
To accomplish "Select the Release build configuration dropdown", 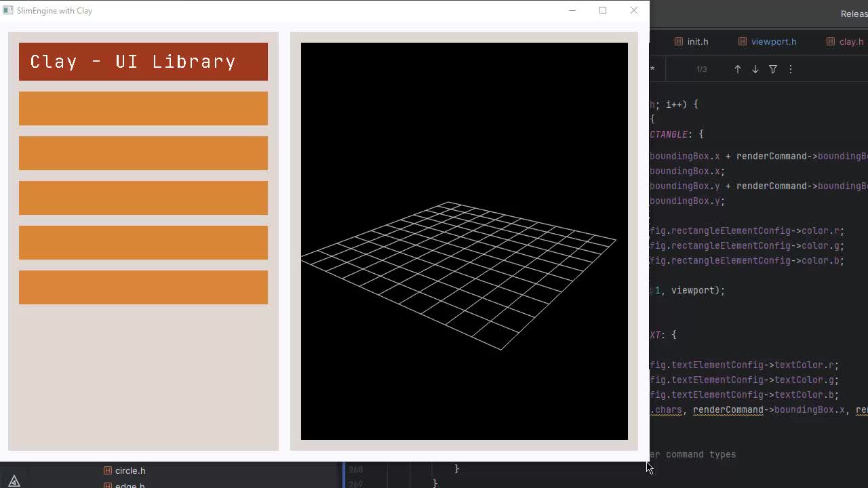I will pos(853,14).
